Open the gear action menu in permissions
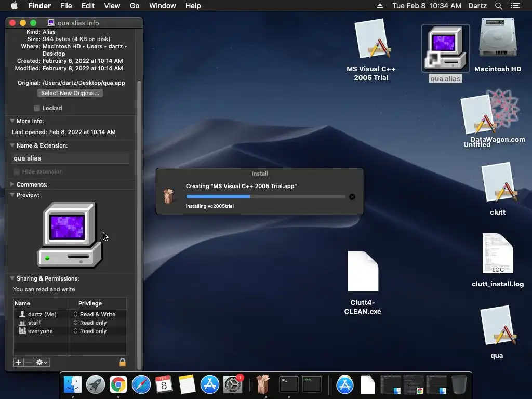532x399 pixels. click(42, 362)
